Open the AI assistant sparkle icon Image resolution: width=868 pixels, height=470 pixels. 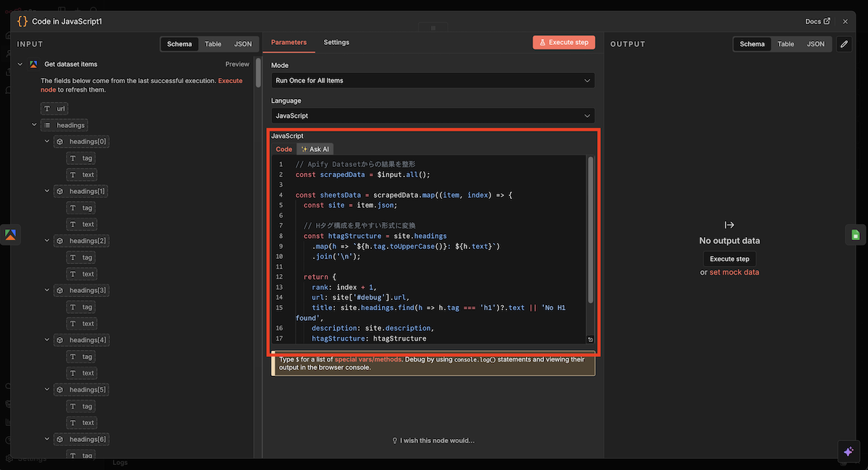pos(848,451)
